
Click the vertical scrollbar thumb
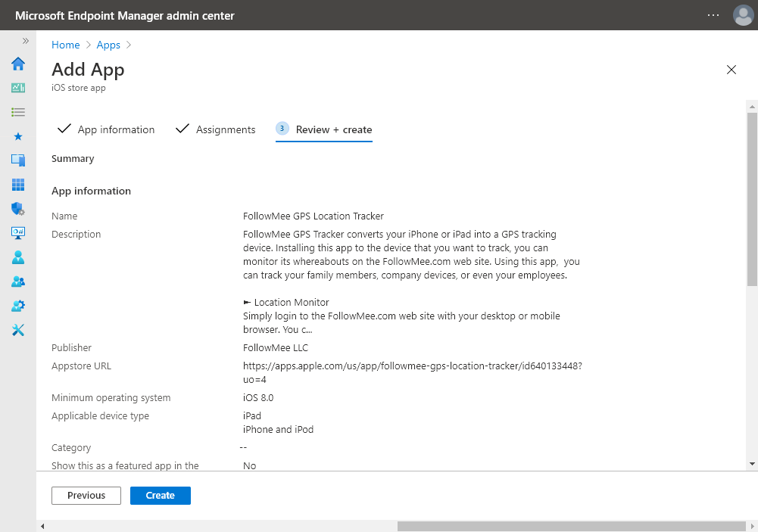[x=752, y=199]
